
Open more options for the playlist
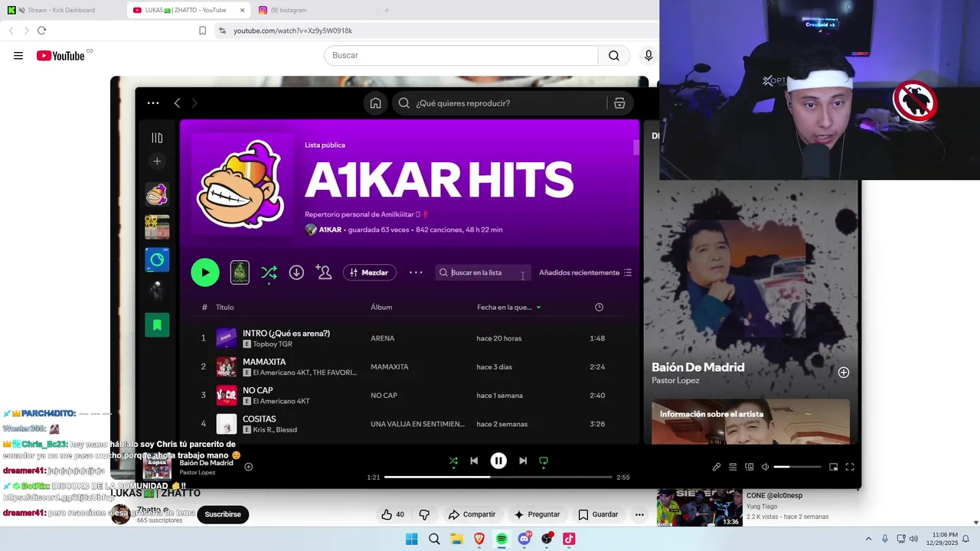click(416, 272)
